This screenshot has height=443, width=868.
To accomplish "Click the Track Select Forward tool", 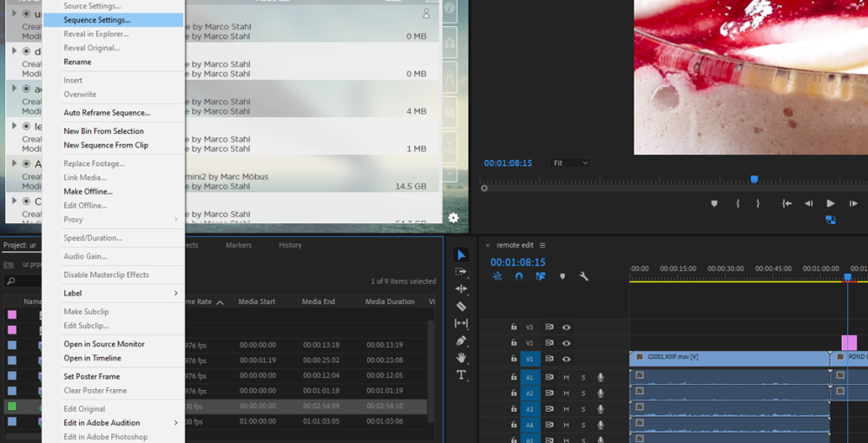I will [461, 272].
